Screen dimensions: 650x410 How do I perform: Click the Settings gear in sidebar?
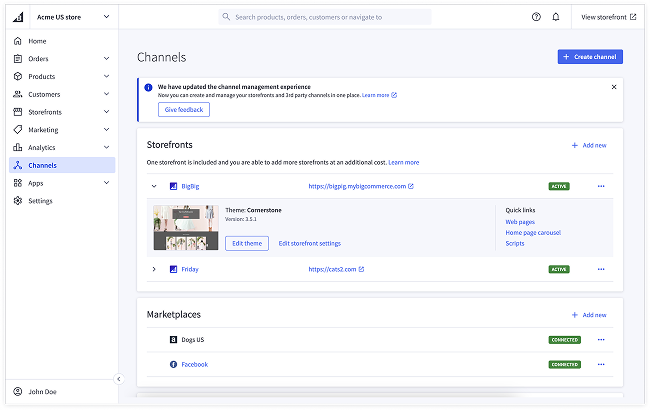(x=40, y=201)
